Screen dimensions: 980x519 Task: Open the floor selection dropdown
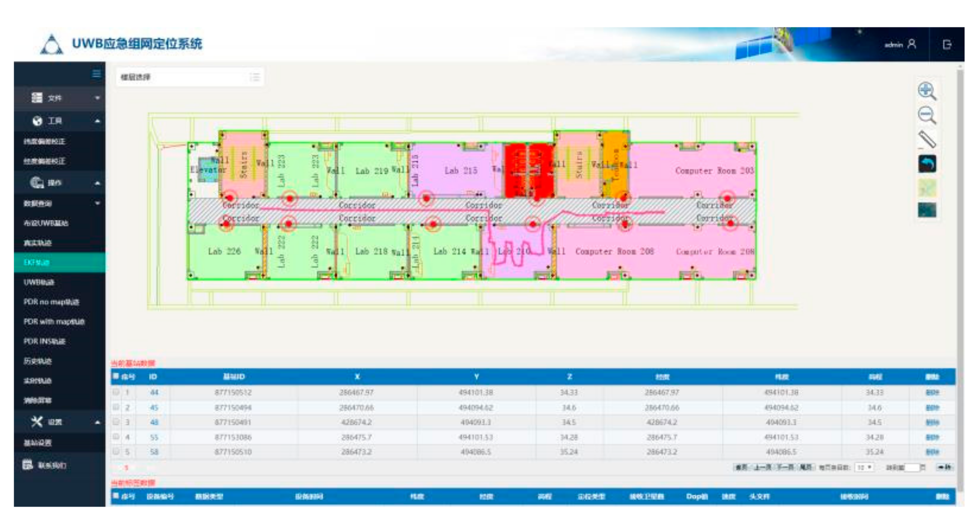click(x=190, y=78)
